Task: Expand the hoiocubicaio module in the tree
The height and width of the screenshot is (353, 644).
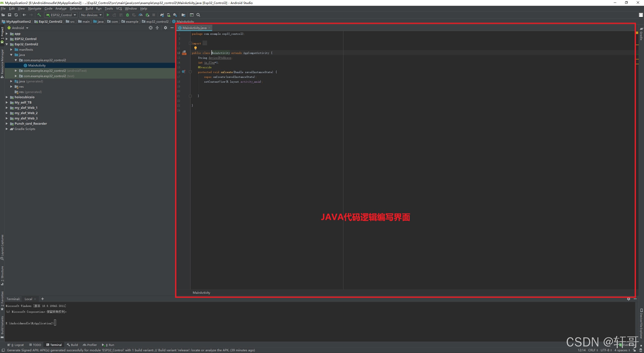Action: point(7,97)
